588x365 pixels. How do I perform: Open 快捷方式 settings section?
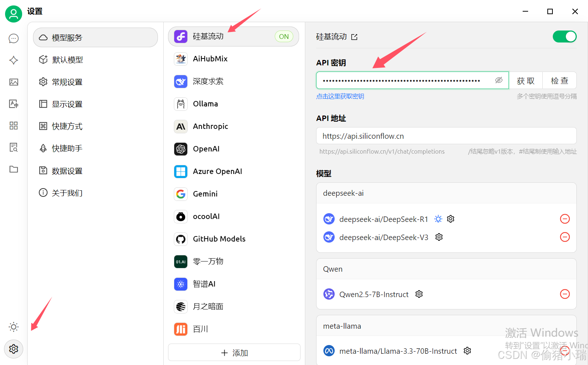95,126
